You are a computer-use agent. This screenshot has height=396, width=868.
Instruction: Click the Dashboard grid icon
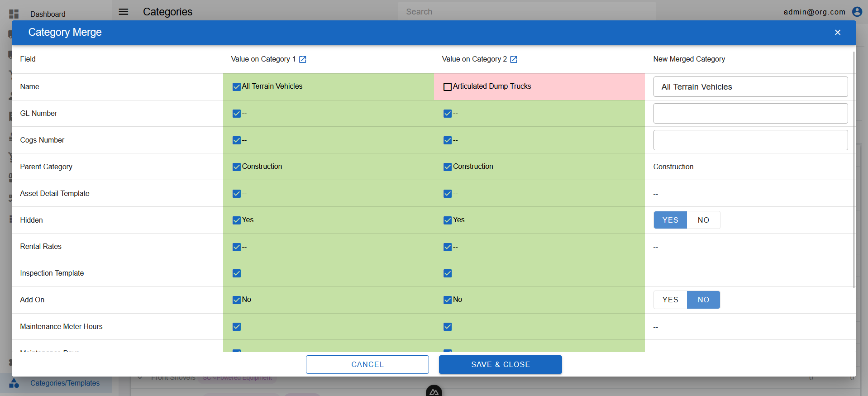coord(14,14)
